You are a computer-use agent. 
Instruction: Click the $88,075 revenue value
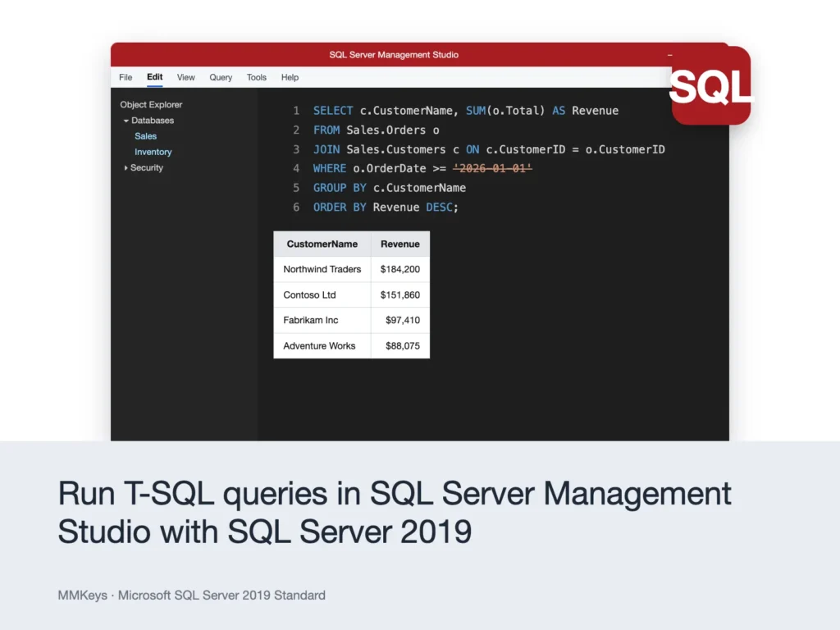(403, 345)
